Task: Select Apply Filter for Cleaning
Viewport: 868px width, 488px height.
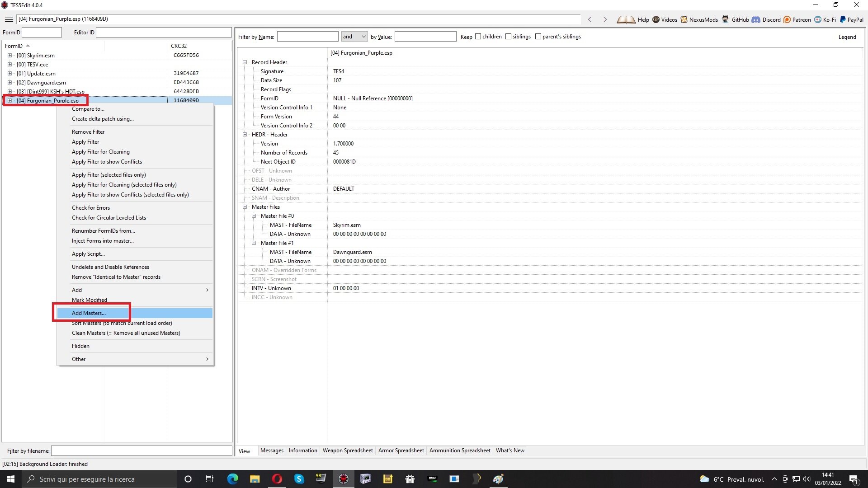Action: [135, 152]
